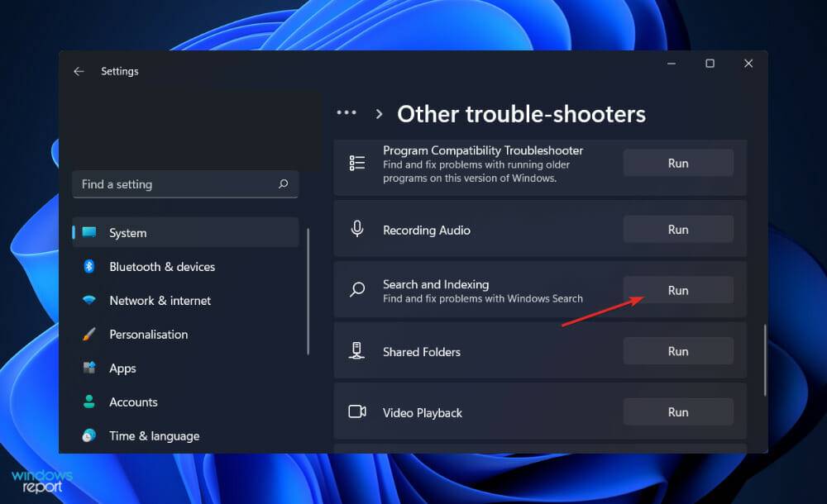The image size is (827, 504).
Task: Click the Video Playback camera icon
Action: click(356, 411)
